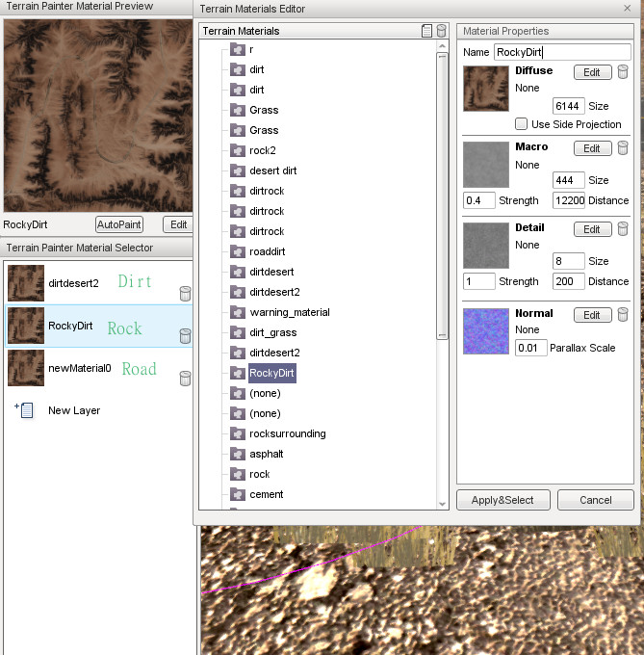Image resolution: width=644 pixels, height=655 pixels.
Task: Click the Detail Distance field showing 200
Action: tap(568, 281)
